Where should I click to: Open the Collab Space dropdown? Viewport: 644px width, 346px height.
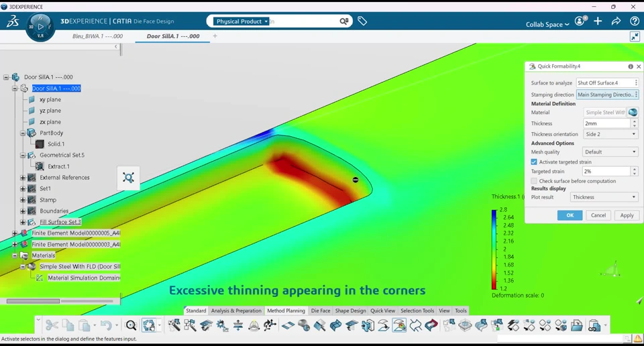pos(547,25)
